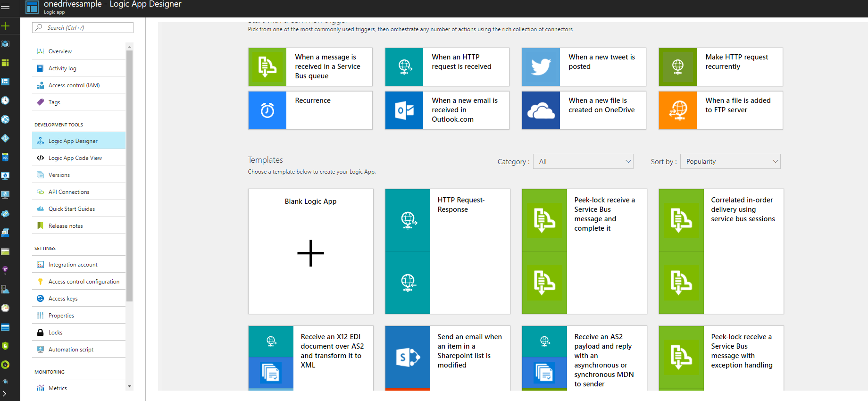Viewport: 868px width, 401px height.
Task: Choose the new tweet posted trigger
Action: coord(584,67)
